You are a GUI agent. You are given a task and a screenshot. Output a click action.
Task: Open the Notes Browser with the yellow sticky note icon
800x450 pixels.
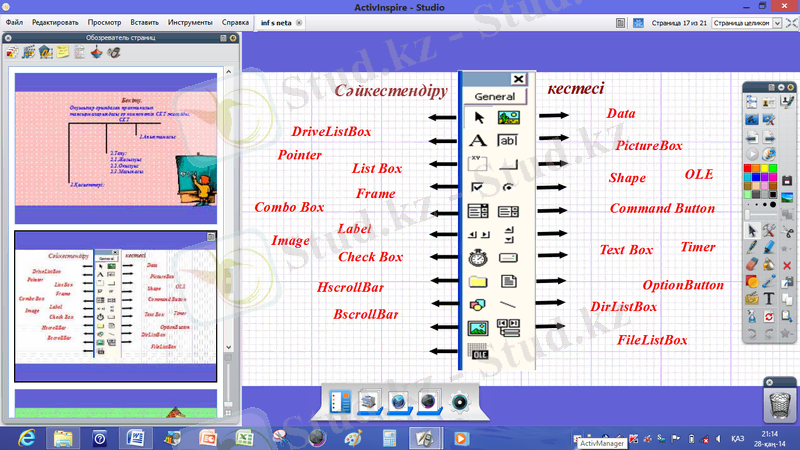coord(62,52)
